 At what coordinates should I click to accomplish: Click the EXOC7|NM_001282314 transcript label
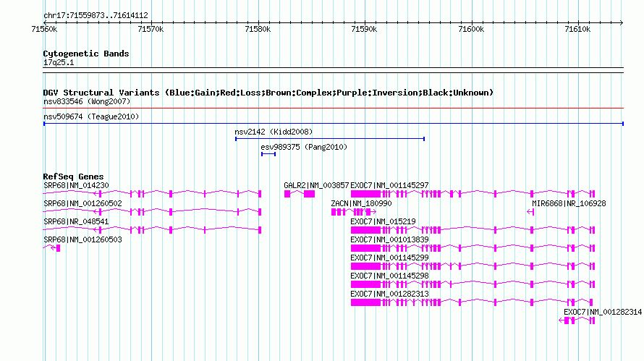[x=603, y=312]
